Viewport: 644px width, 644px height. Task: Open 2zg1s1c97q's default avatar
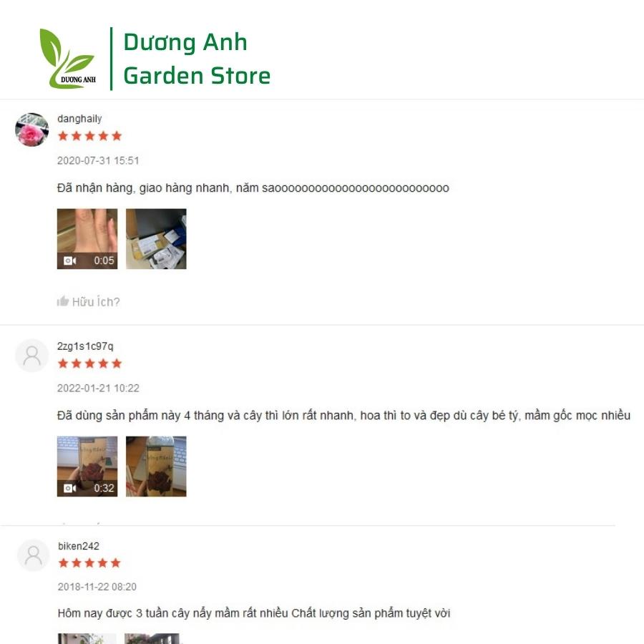32,356
